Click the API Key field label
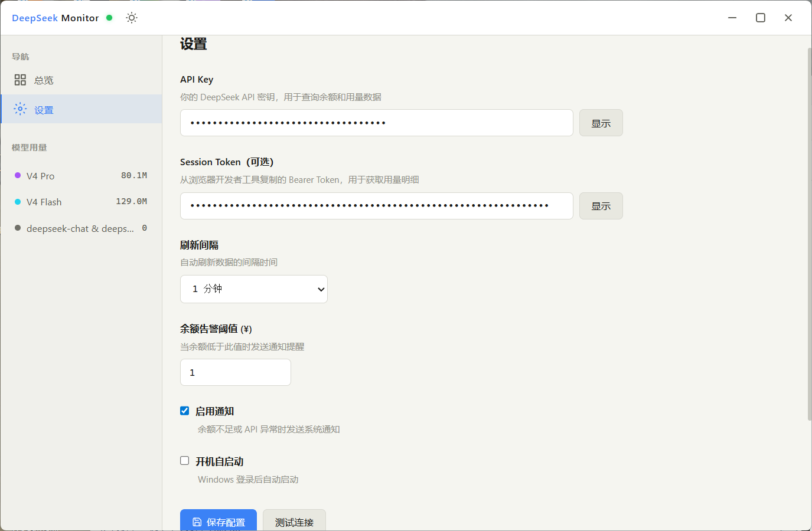 (197, 79)
